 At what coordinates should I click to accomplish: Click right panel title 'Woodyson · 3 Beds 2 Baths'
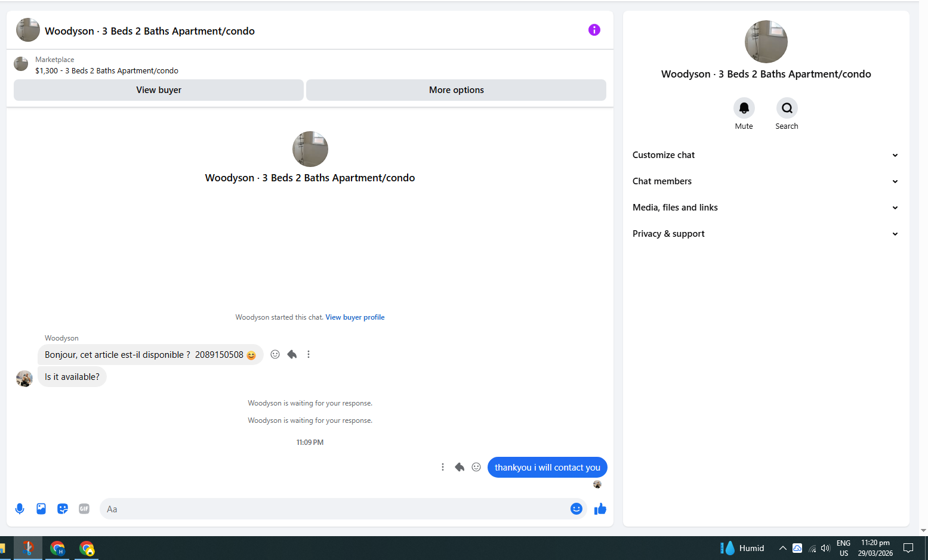pos(766,74)
